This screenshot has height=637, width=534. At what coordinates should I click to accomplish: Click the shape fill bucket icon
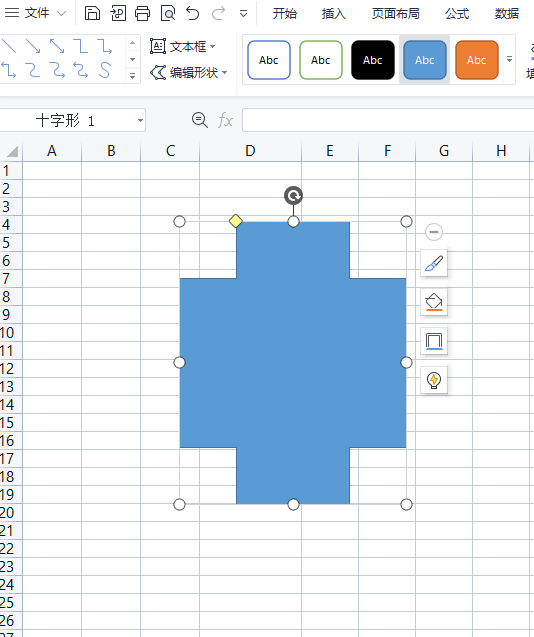434,302
